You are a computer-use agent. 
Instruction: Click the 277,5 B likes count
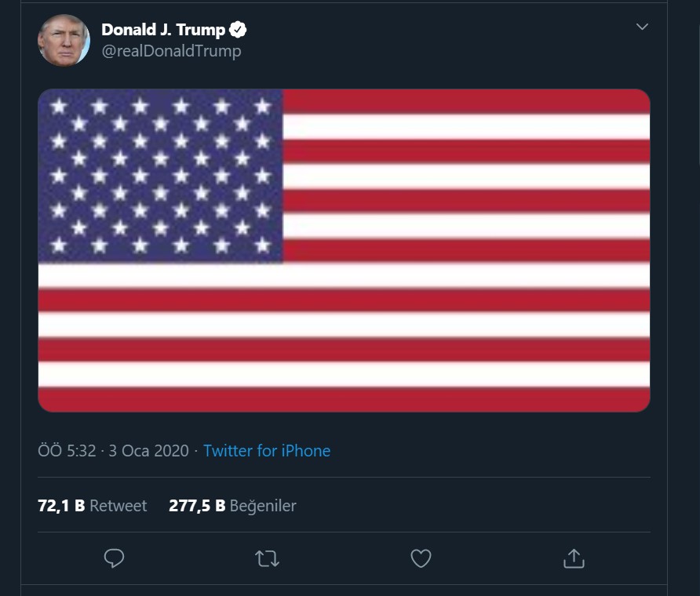[197, 506]
